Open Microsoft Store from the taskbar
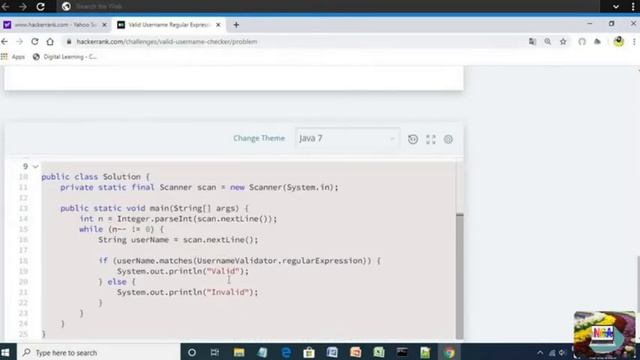640x360 pixels. (309, 352)
